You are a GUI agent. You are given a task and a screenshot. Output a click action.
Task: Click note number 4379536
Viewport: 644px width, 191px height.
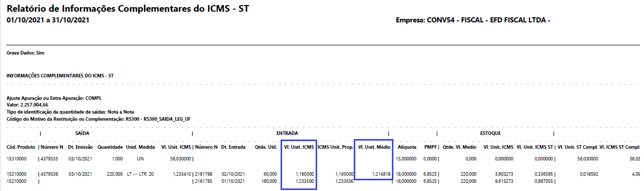tap(50, 174)
